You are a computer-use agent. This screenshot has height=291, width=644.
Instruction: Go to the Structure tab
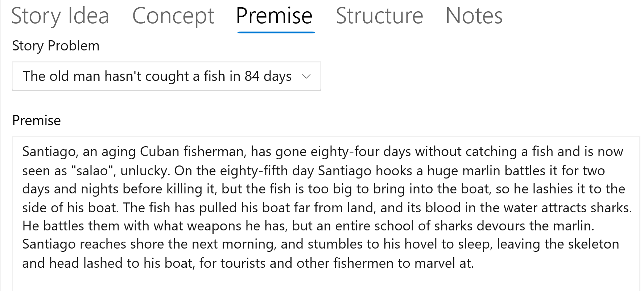tap(379, 16)
